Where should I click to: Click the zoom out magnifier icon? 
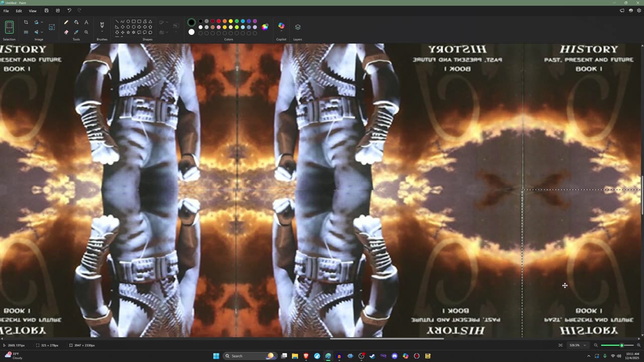click(x=596, y=345)
